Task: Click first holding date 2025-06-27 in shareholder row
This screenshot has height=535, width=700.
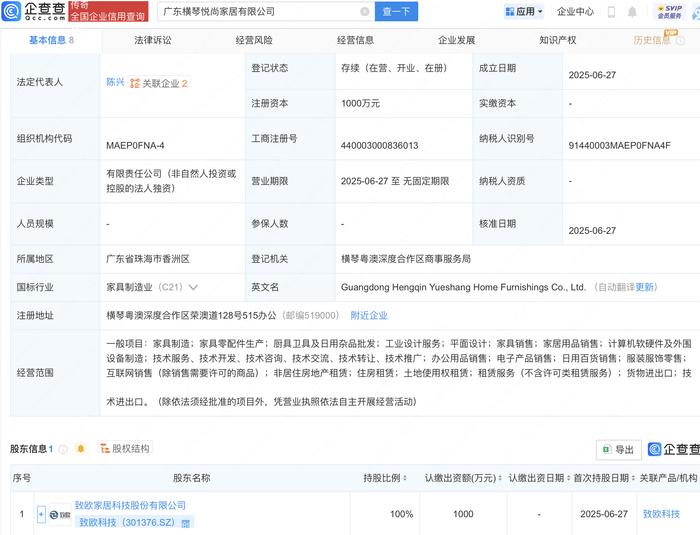Action: (604, 514)
